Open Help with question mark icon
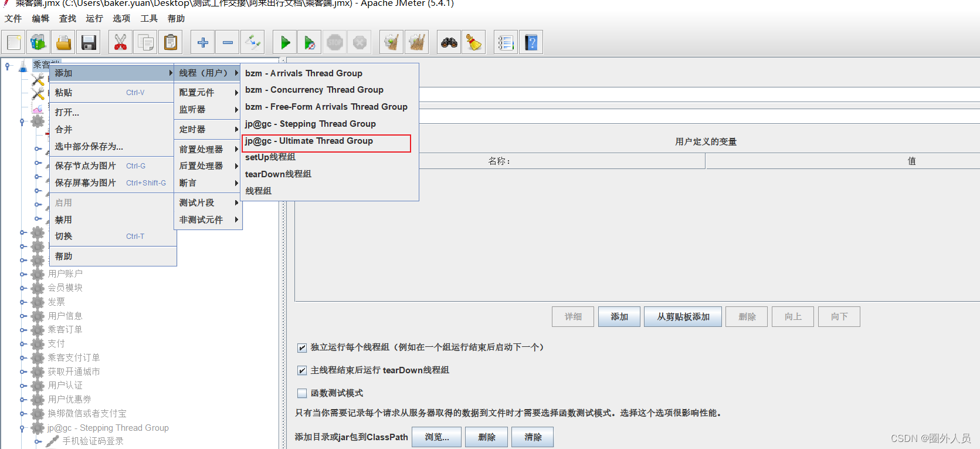The height and width of the screenshot is (449, 980). (x=531, y=42)
